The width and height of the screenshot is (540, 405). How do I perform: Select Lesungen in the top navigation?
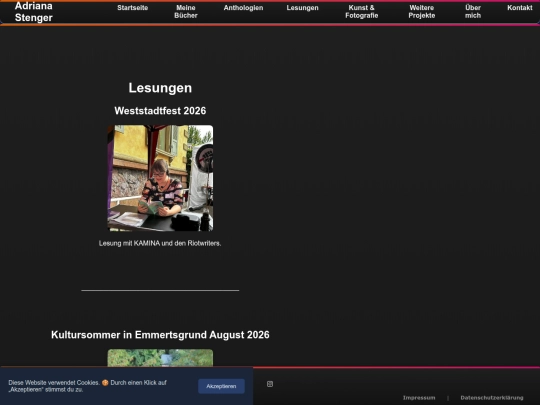(302, 8)
